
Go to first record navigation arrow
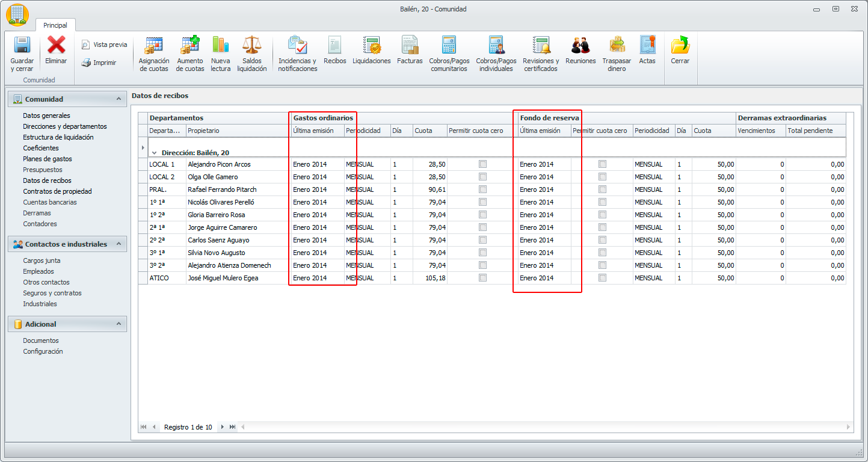(143, 427)
